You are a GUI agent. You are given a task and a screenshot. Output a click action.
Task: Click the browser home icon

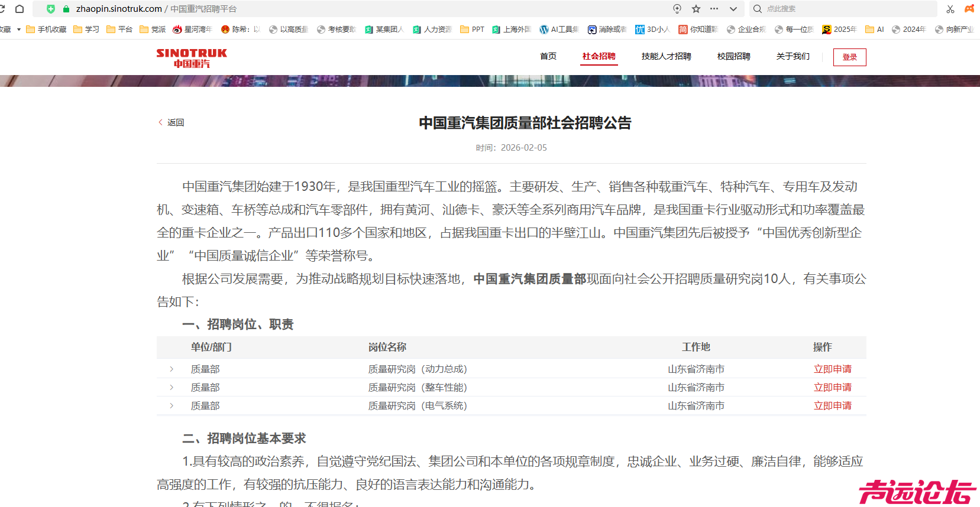coord(20,9)
